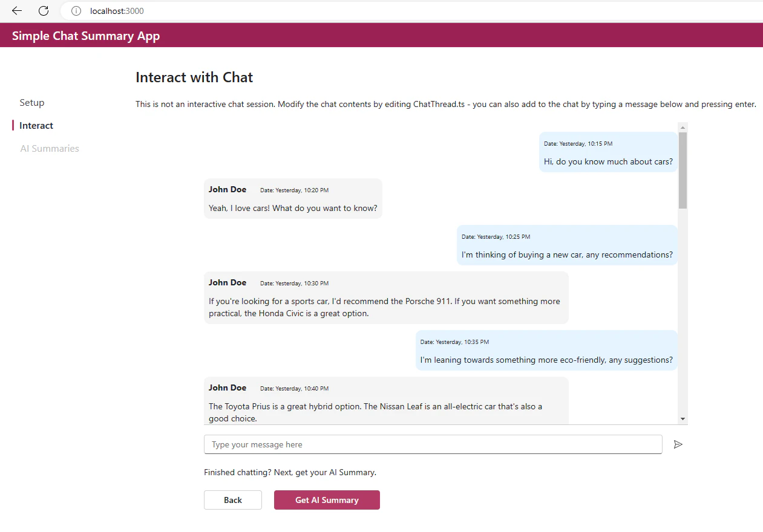Go back using the browser back arrow
The width and height of the screenshot is (763, 532).
point(17,11)
